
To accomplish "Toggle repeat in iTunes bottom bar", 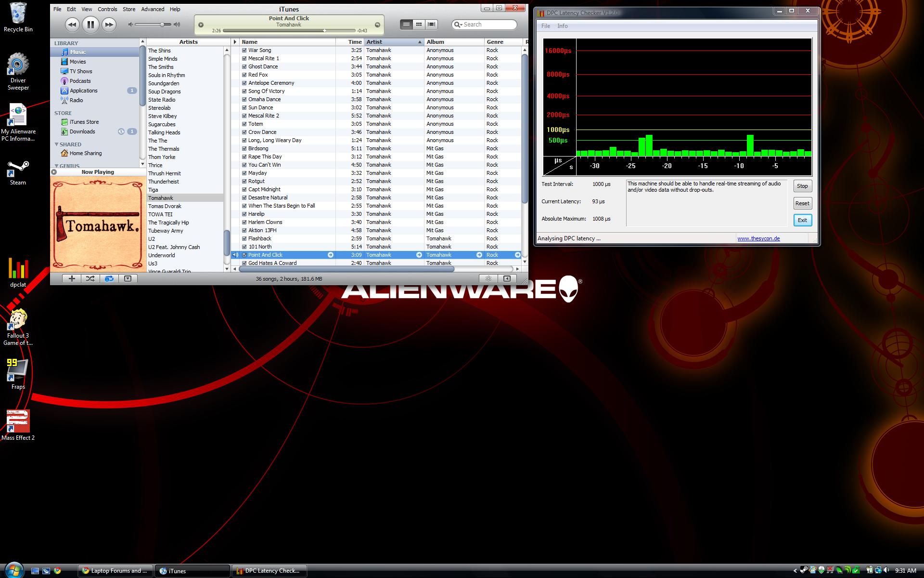I will [109, 278].
